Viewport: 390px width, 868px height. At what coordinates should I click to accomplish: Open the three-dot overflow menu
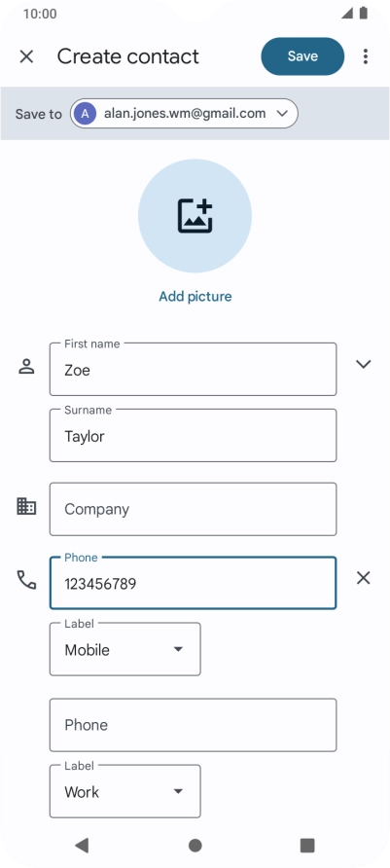(x=365, y=56)
